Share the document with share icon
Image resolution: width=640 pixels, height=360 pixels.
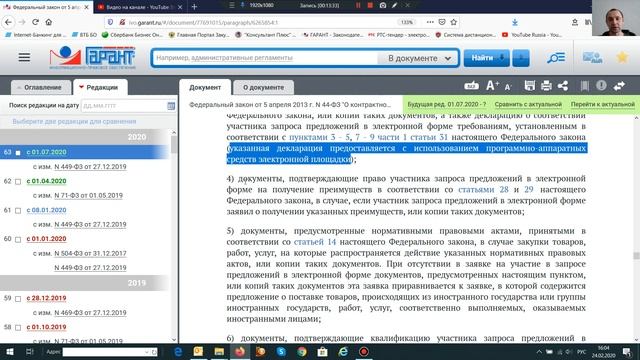point(563,86)
